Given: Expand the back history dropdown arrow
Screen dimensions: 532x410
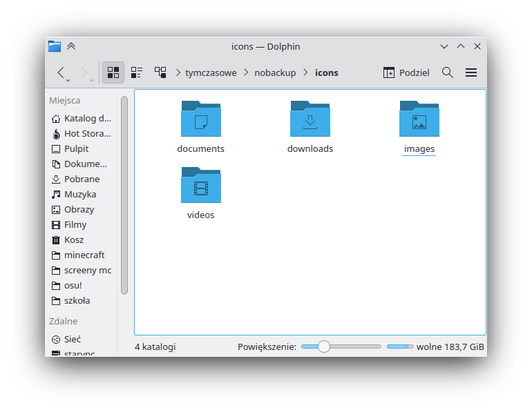Looking at the screenshot, I should point(68,79).
